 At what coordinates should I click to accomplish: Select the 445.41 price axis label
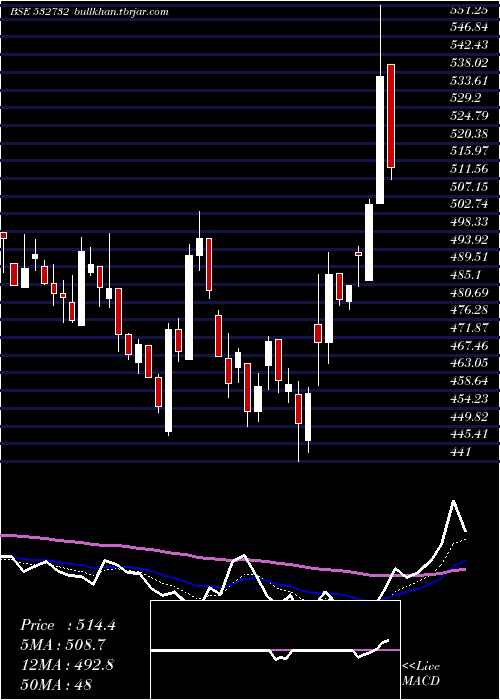469,434
